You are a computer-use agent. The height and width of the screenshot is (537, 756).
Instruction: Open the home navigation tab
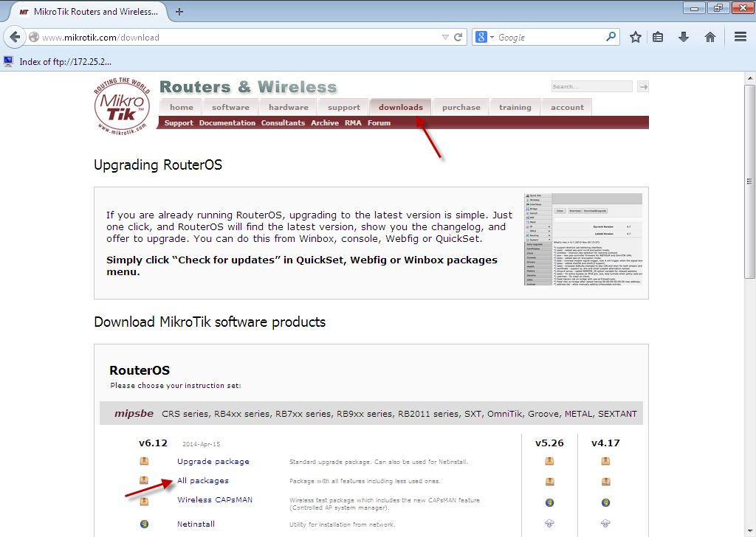point(182,108)
